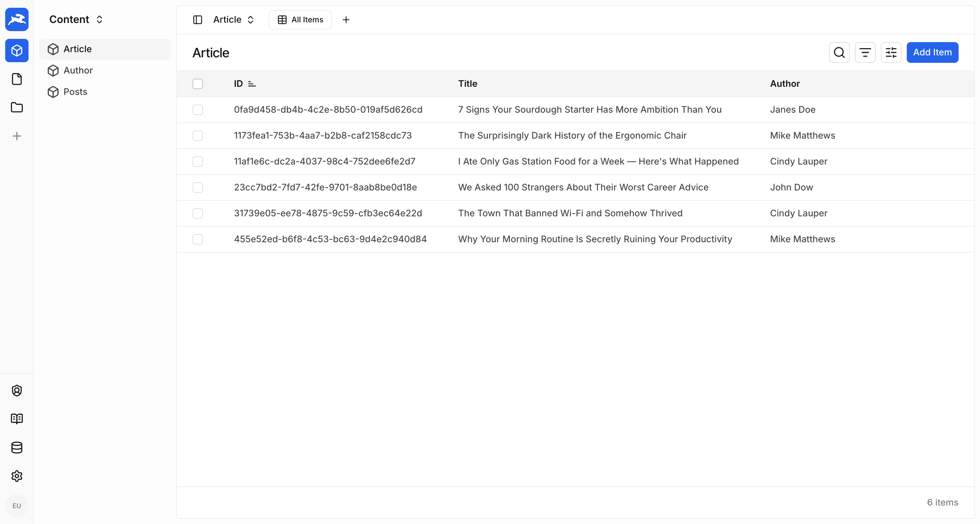980x524 pixels.
Task: Click the Add Item button
Action: (x=932, y=52)
